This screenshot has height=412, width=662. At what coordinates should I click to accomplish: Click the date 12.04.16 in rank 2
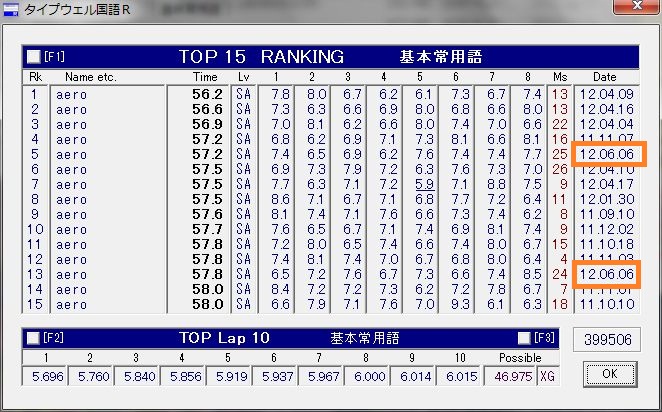tap(607, 109)
